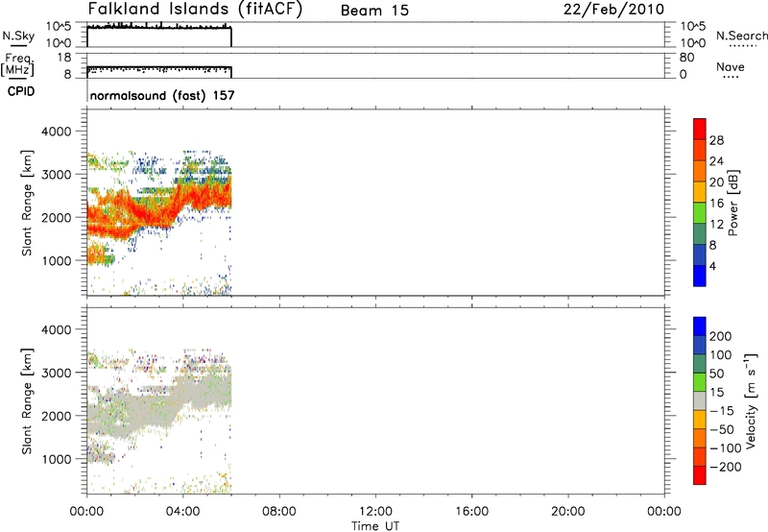Click the "Falkland Islands (fitACF)" plot title
The image size is (768, 532).
(x=195, y=10)
